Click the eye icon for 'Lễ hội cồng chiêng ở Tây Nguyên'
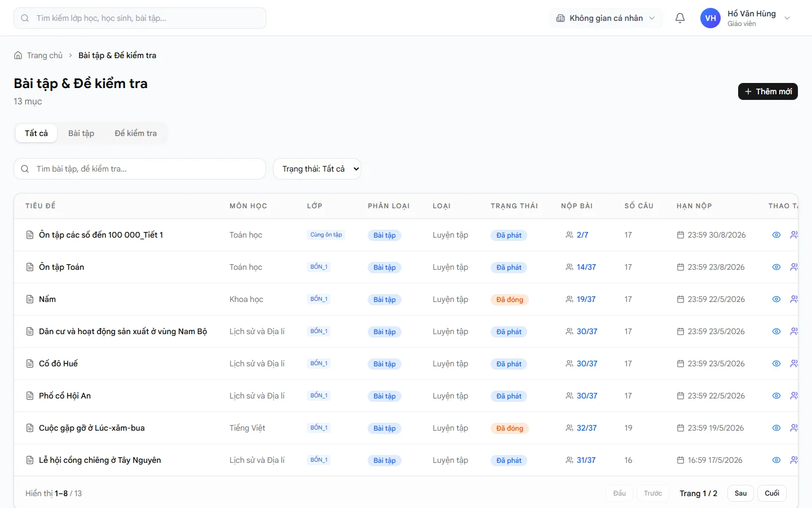This screenshot has width=812, height=508. coord(776,460)
